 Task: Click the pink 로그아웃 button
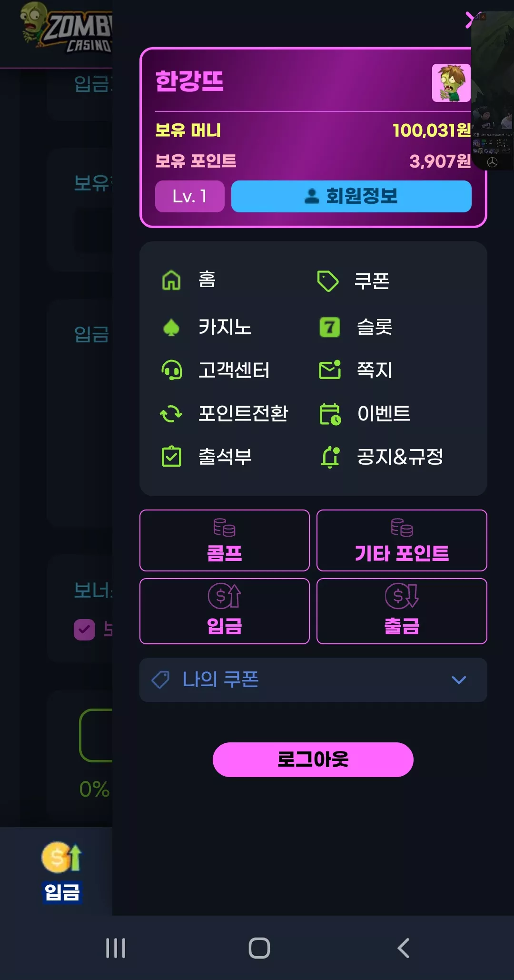click(x=313, y=760)
